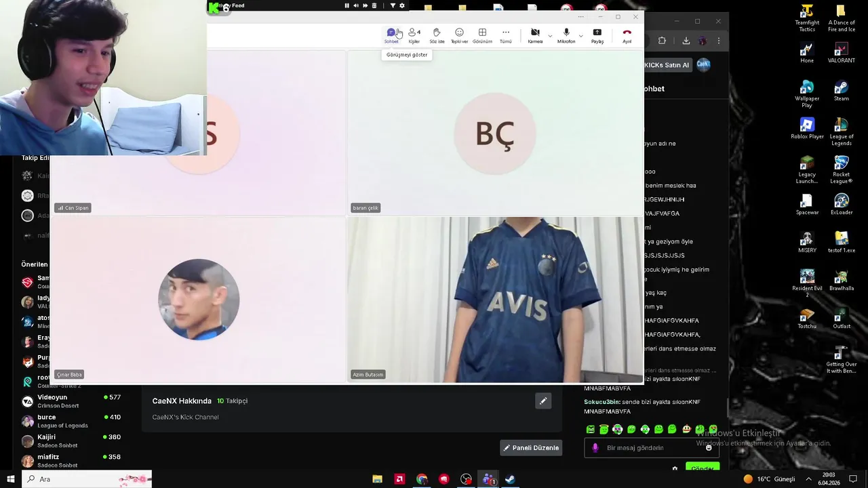The height and width of the screenshot is (488, 868).
Task: Select the Rocket League desktop icon
Action: (x=842, y=170)
